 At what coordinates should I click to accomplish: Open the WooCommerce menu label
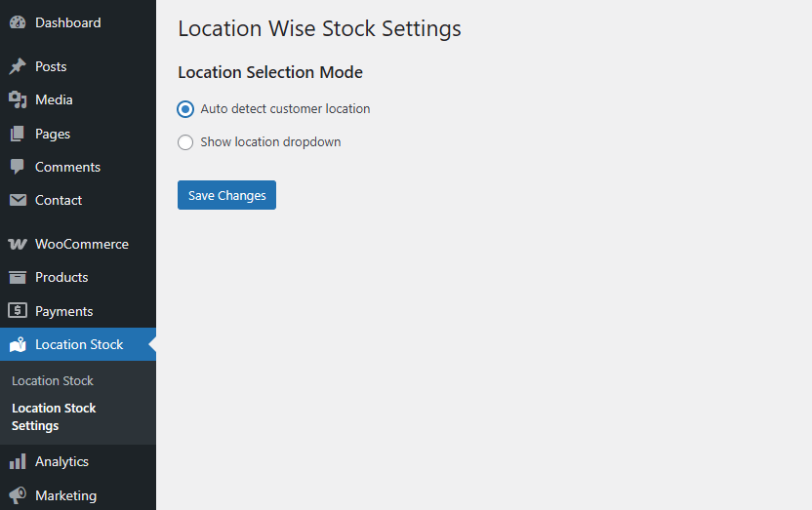[x=82, y=244]
